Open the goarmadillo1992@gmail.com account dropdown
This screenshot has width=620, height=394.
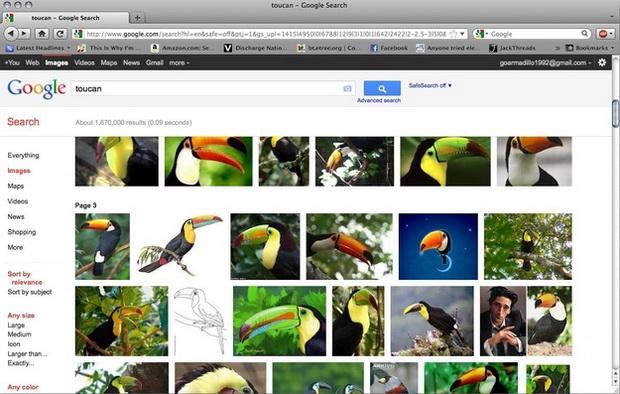(545, 63)
